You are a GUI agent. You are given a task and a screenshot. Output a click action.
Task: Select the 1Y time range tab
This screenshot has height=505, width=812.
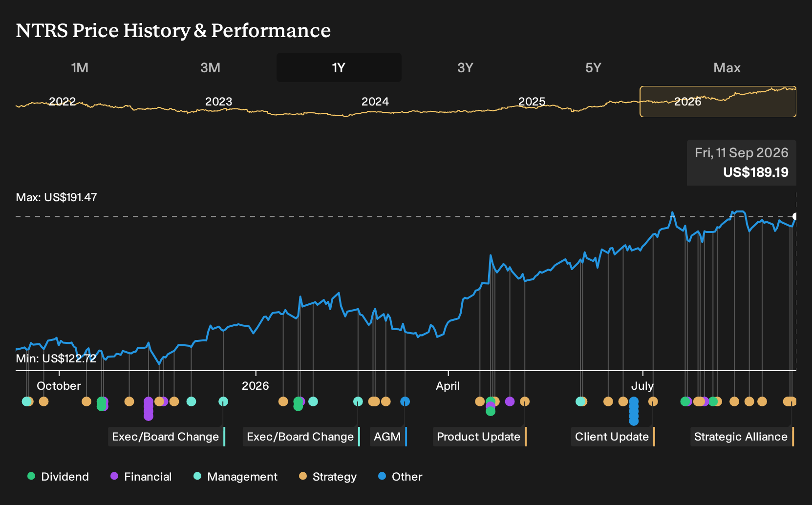pyautogui.click(x=339, y=67)
